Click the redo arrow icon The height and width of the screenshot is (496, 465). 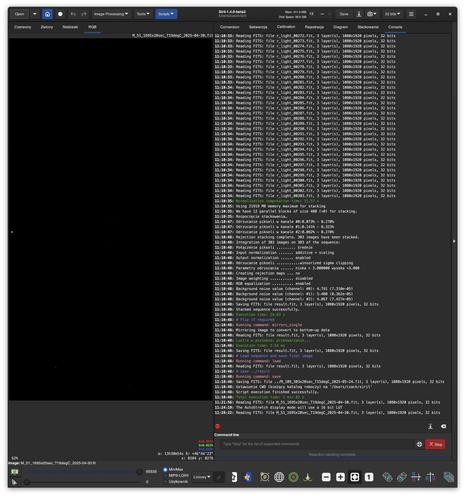[x=84, y=14]
